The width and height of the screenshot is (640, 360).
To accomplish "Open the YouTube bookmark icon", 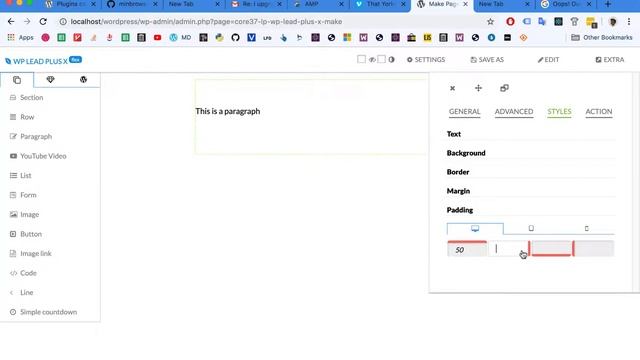I will click(x=158, y=38).
